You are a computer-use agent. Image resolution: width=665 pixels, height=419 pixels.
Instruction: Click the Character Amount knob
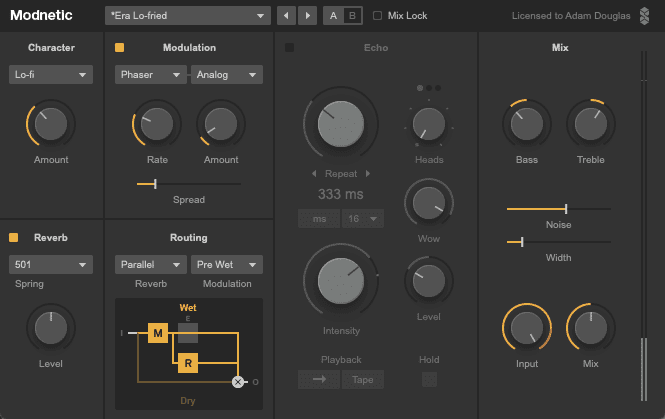(x=51, y=124)
